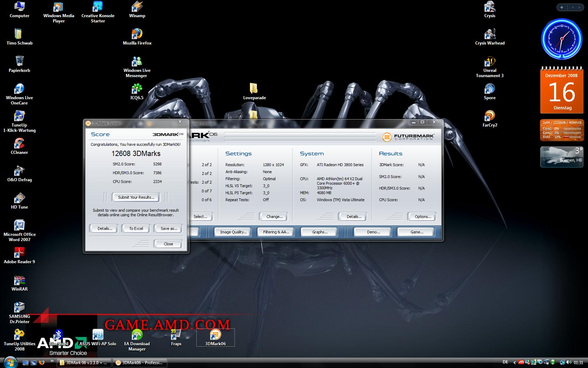Open ASUS WiFi-AP Solo icon
This screenshot has width=588, height=368.
pos(98,338)
